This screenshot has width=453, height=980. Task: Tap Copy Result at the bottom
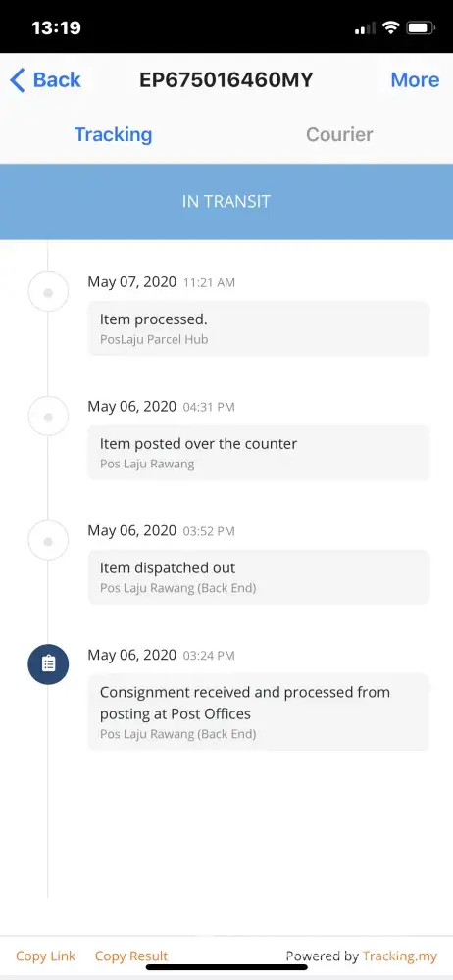point(131,955)
